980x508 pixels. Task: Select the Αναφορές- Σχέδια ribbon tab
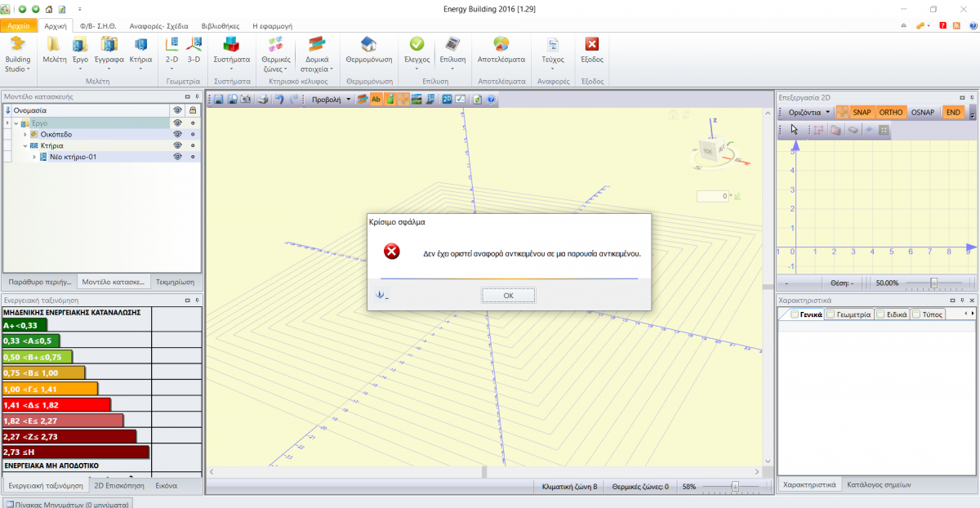pyautogui.click(x=159, y=25)
